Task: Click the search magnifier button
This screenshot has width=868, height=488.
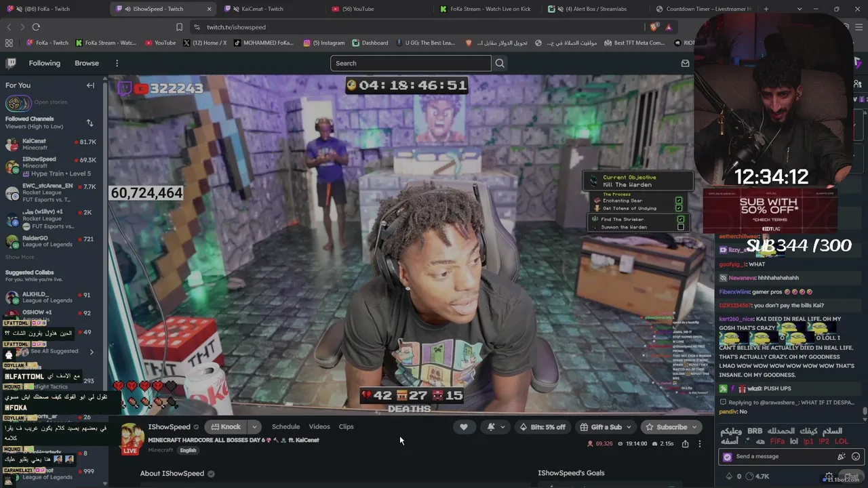Action: pyautogui.click(x=500, y=63)
